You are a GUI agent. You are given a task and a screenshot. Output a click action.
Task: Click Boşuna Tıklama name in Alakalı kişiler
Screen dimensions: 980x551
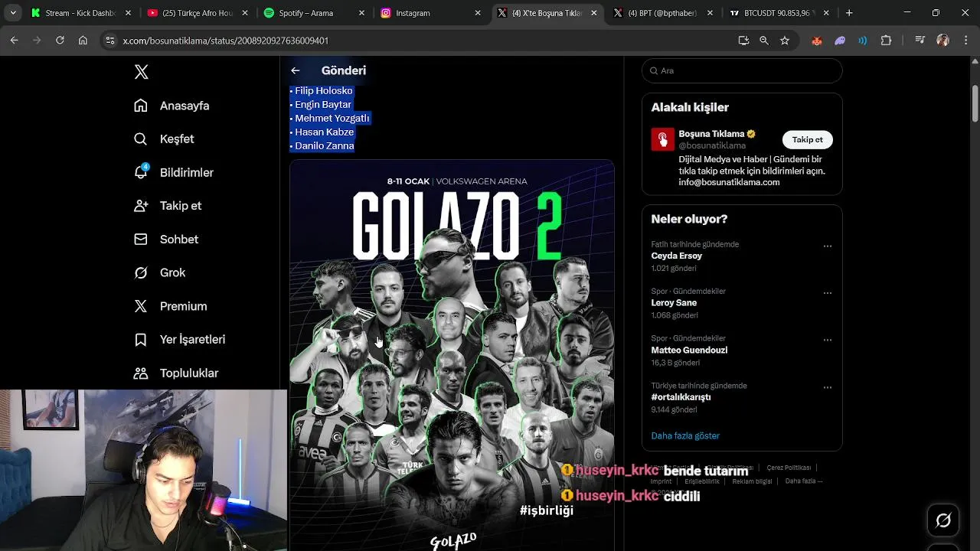click(x=711, y=133)
